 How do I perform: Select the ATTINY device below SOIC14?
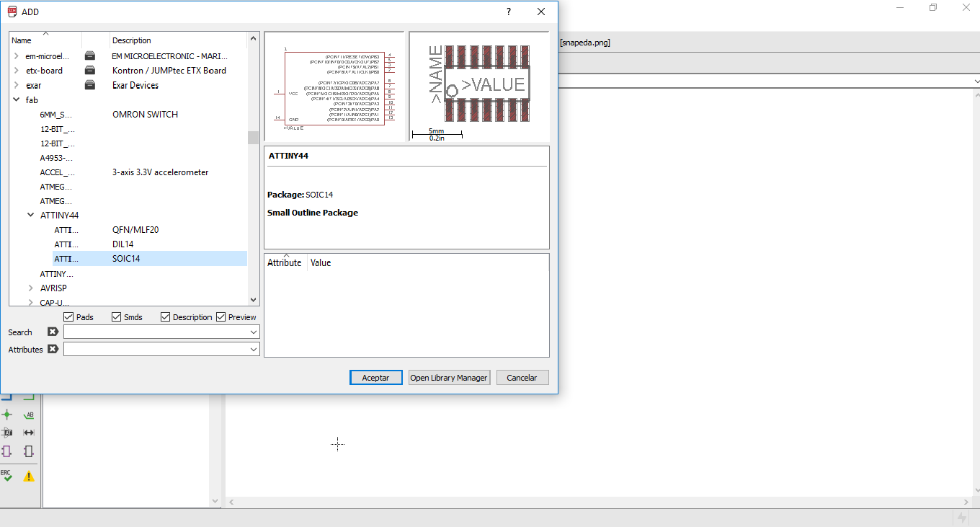(x=56, y=274)
